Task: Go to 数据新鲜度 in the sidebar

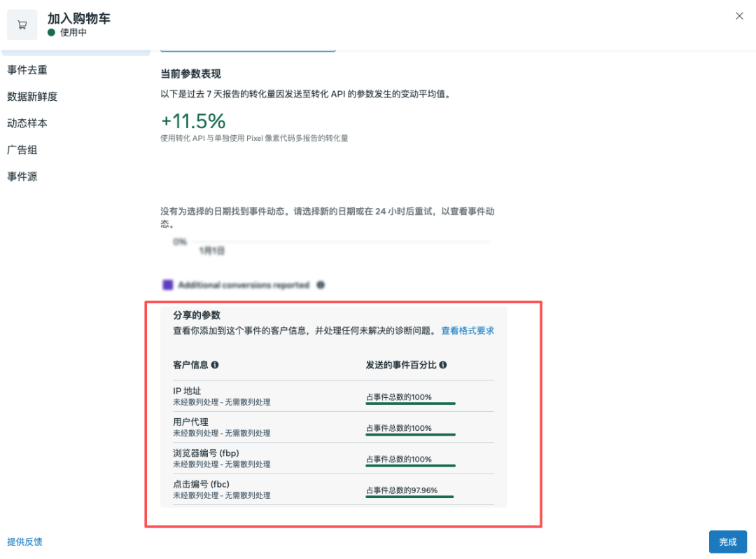Action: click(x=32, y=97)
